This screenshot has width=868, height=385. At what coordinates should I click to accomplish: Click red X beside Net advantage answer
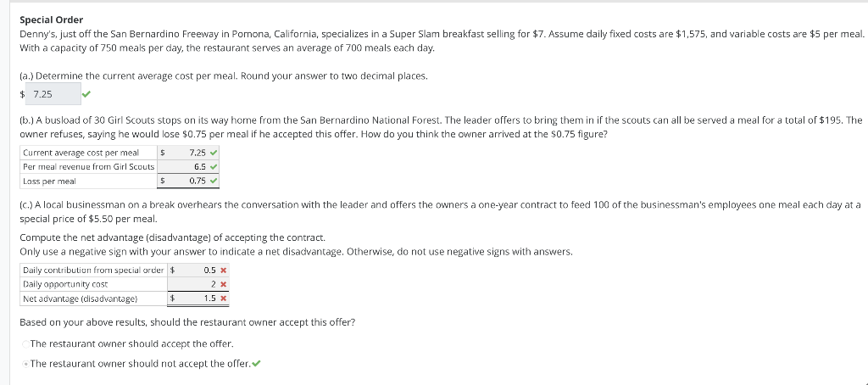coord(223,299)
